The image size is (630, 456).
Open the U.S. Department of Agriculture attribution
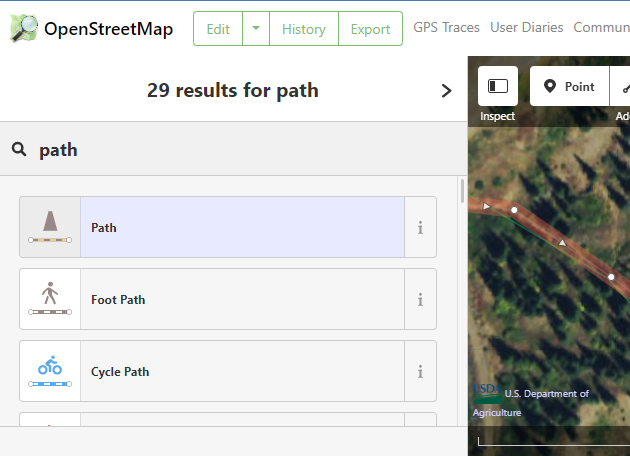531,403
